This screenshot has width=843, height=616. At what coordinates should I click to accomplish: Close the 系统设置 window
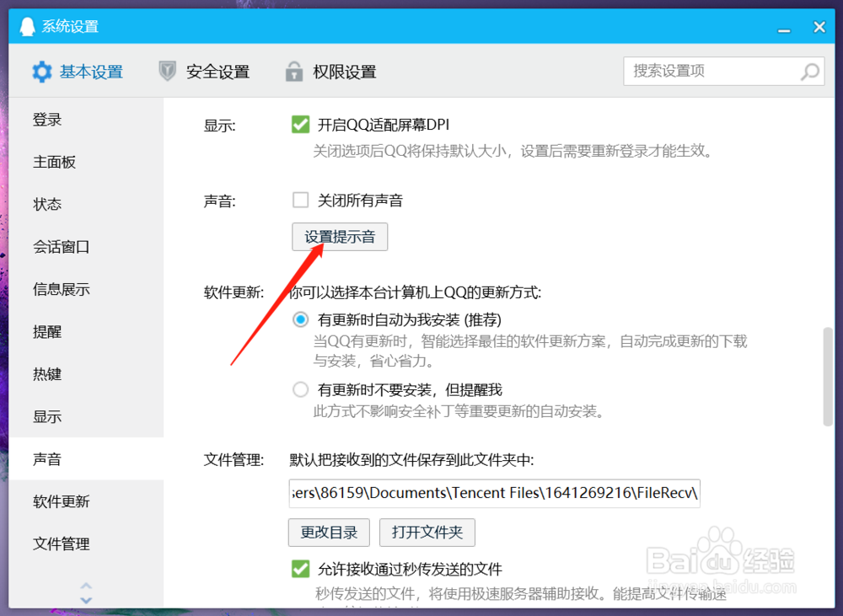(819, 27)
